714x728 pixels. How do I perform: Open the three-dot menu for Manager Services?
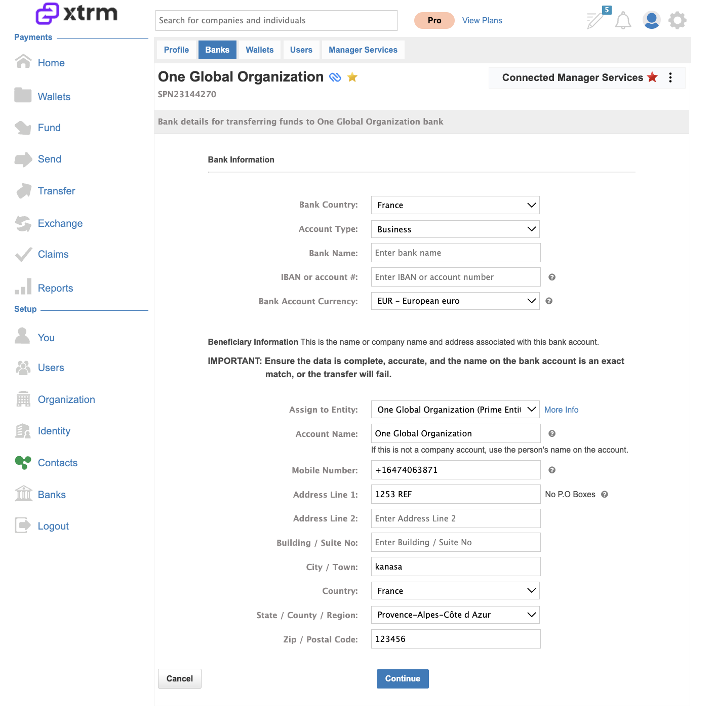pos(670,77)
